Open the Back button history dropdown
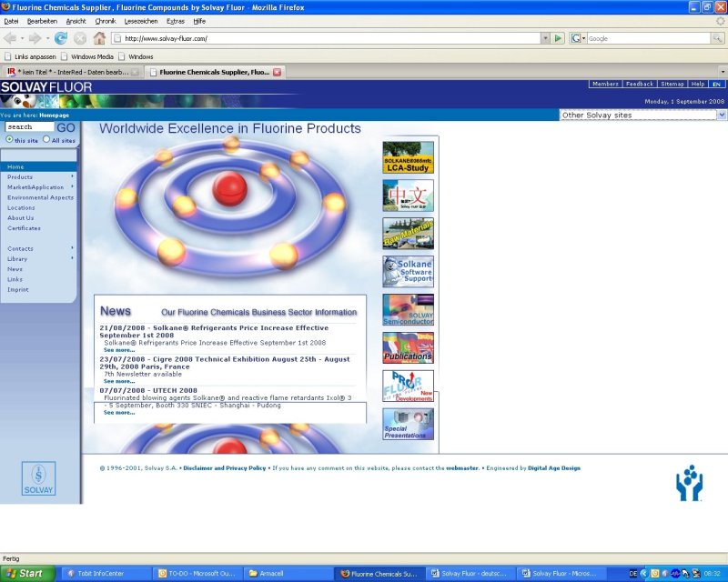 coord(22,38)
